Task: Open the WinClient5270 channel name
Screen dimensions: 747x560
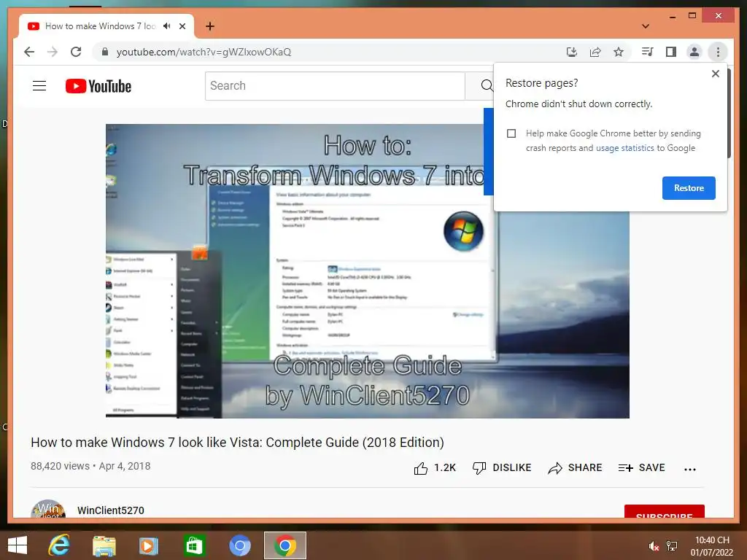Action: pyautogui.click(x=111, y=510)
